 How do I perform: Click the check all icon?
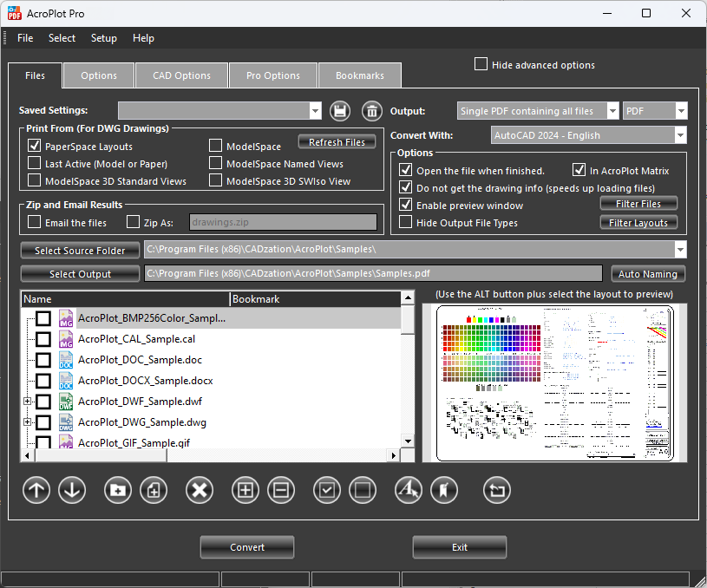(327, 490)
